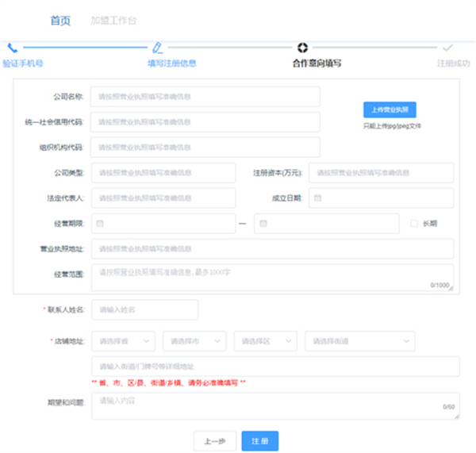Image resolution: width=476 pixels, height=453 pixels.
Task: Go to the 首页 tab
Action: 60,21
